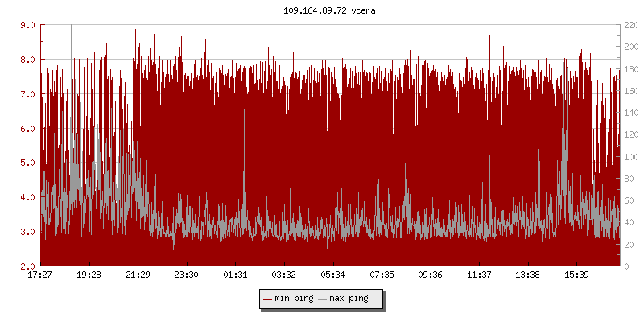The width and height of the screenshot is (644, 322).
Task: Click the chart title 109.164.89.72 vcera
Action: (322, 11)
